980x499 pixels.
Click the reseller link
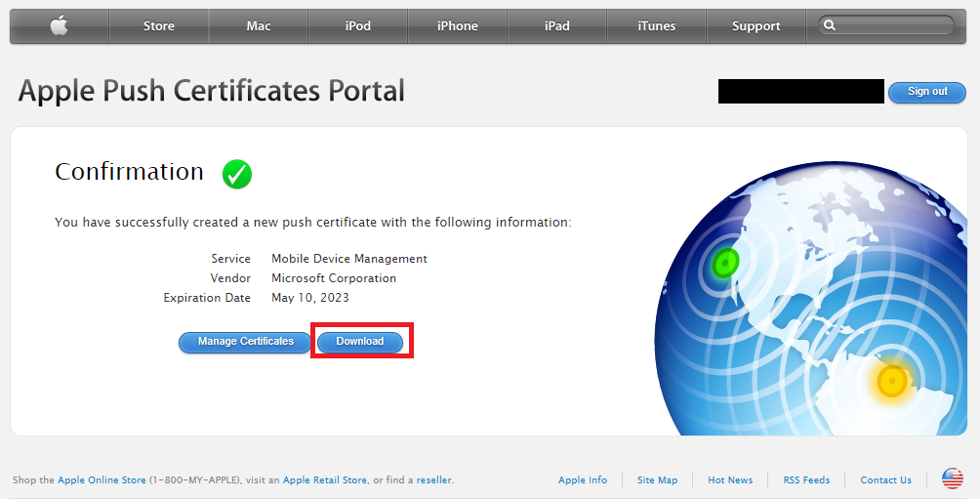(x=433, y=480)
